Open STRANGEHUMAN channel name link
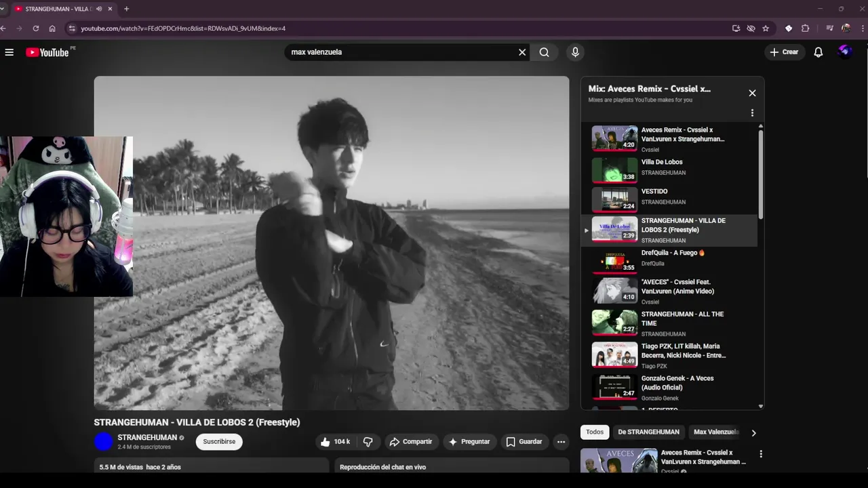This screenshot has height=488, width=868. [x=147, y=437]
